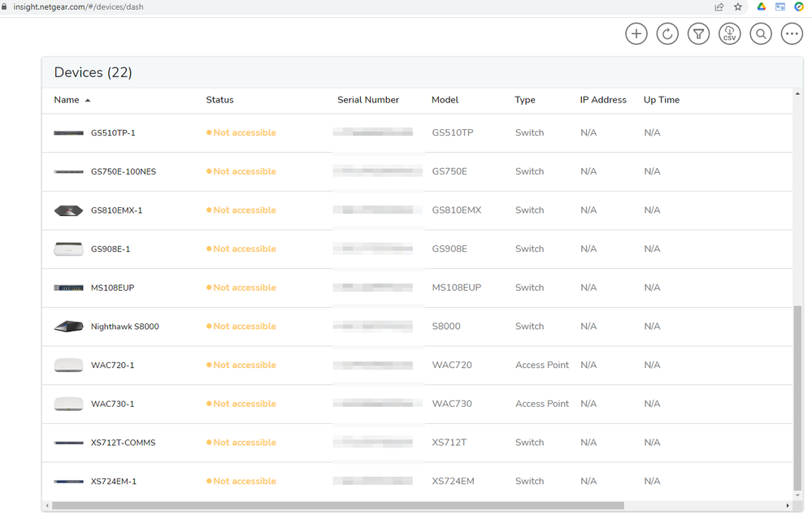Open the device filter icon

coord(698,34)
